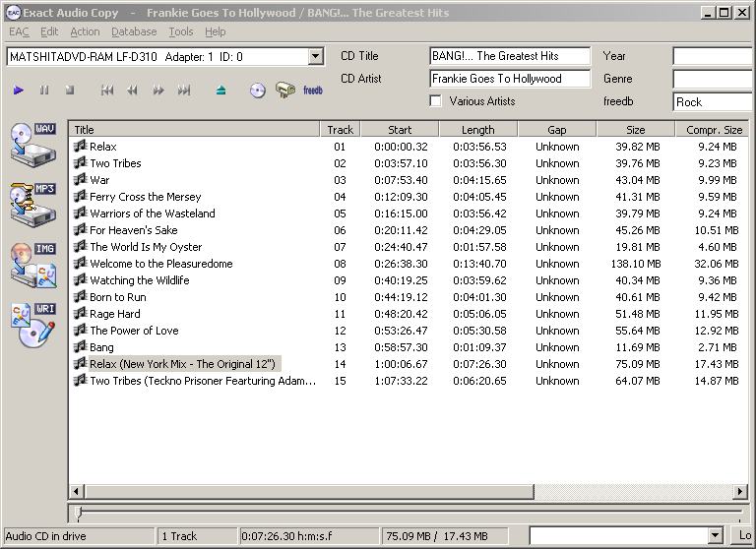Click the music note icon for War
The image size is (756, 549).
[80, 179]
